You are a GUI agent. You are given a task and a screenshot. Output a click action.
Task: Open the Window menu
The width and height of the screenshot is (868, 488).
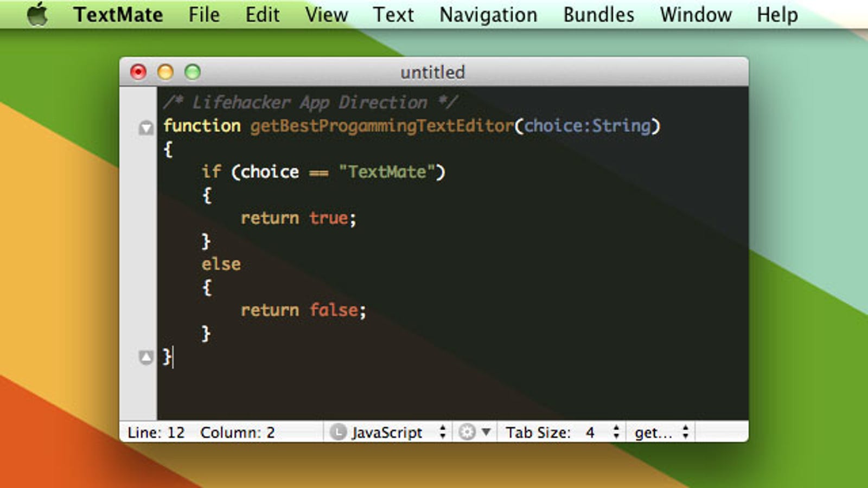pyautogui.click(x=695, y=15)
